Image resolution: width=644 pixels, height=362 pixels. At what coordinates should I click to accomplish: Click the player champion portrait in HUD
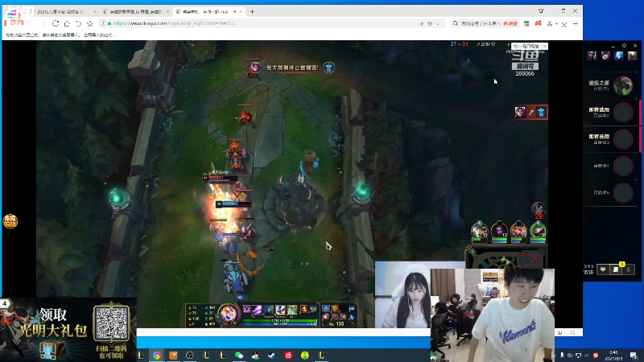point(229,315)
